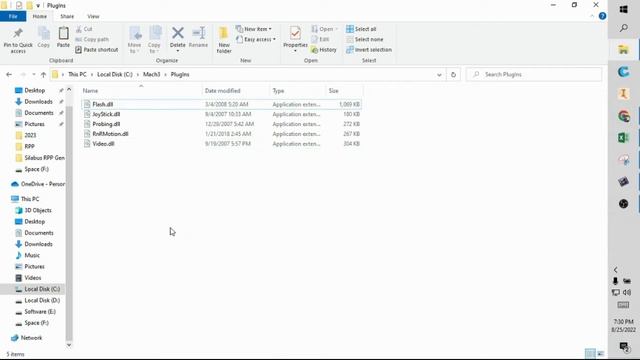Expand the address bar history dropdown
Image resolution: width=640 pixels, height=360 pixels.
[439, 75]
